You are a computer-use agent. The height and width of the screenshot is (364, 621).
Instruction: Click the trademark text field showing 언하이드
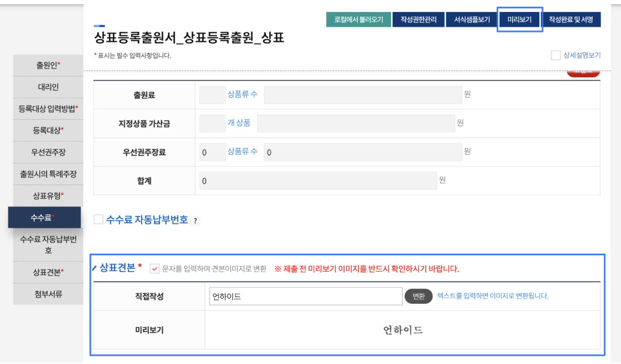tap(306, 295)
